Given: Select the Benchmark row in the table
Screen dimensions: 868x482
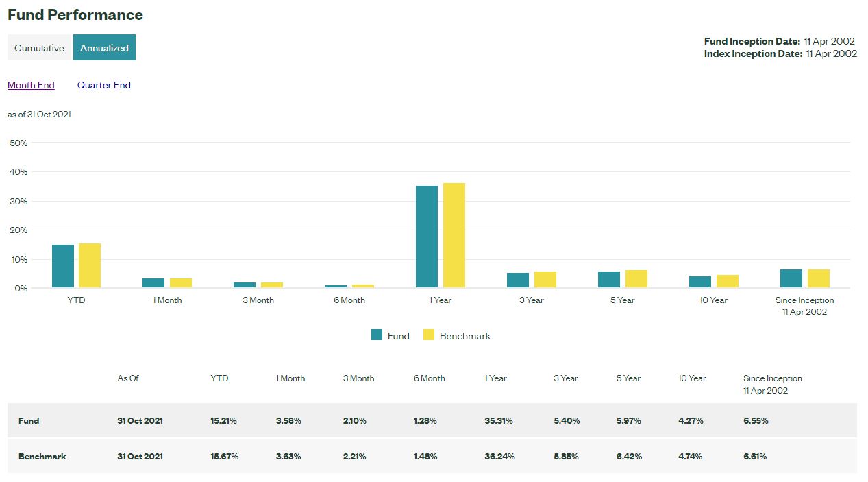Looking at the screenshot, I should [42, 456].
